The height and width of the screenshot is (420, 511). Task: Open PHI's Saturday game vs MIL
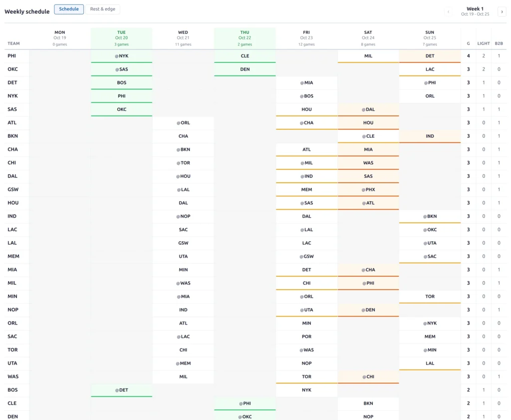point(368,56)
